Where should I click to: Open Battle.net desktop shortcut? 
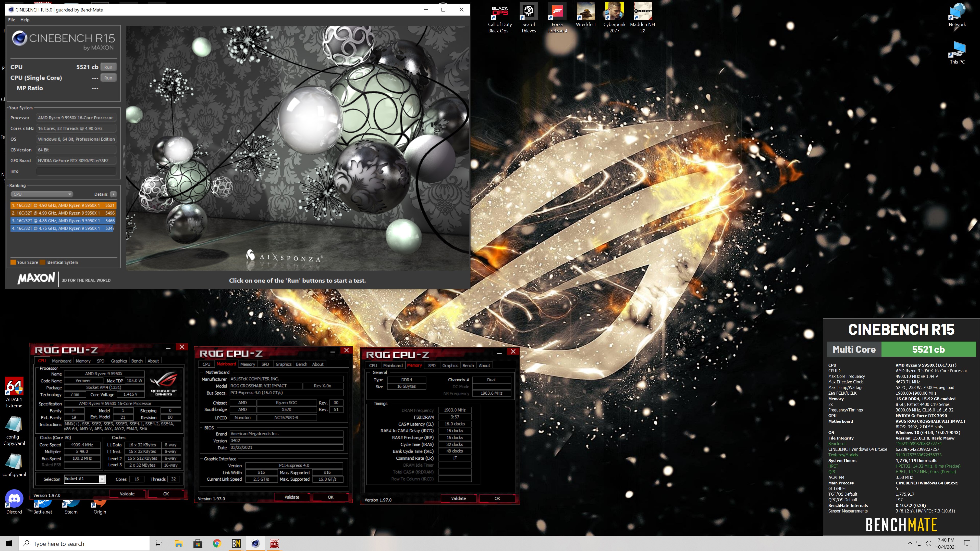coord(43,508)
